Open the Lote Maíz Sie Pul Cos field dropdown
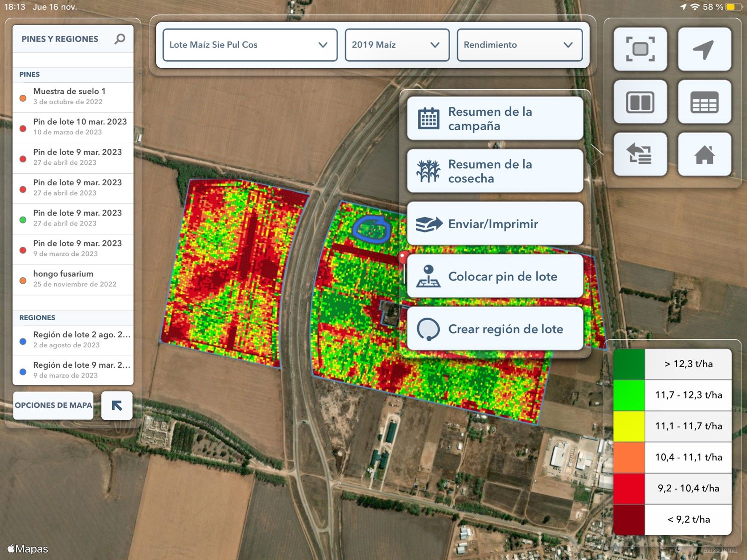 pos(250,45)
